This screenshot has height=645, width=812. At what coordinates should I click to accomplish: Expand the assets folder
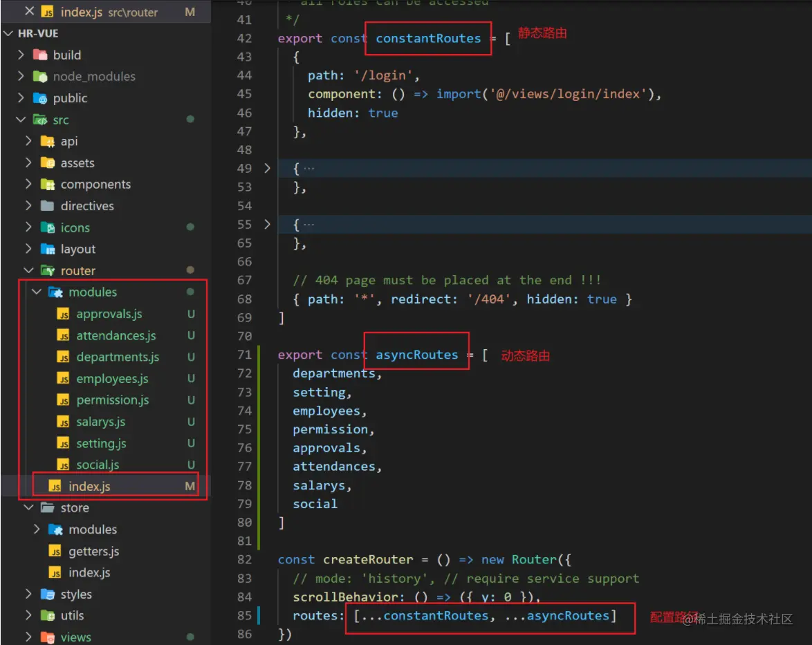(x=28, y=162)
